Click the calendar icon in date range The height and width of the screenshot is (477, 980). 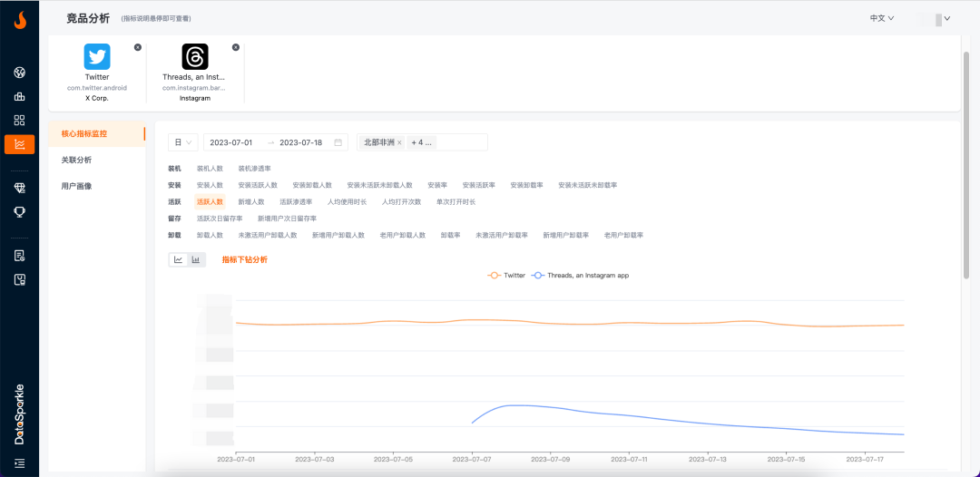338,142
